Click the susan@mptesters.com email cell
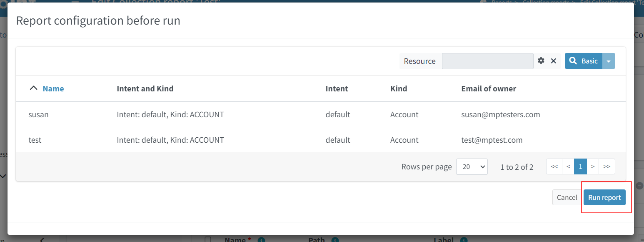 pos(500,114)
